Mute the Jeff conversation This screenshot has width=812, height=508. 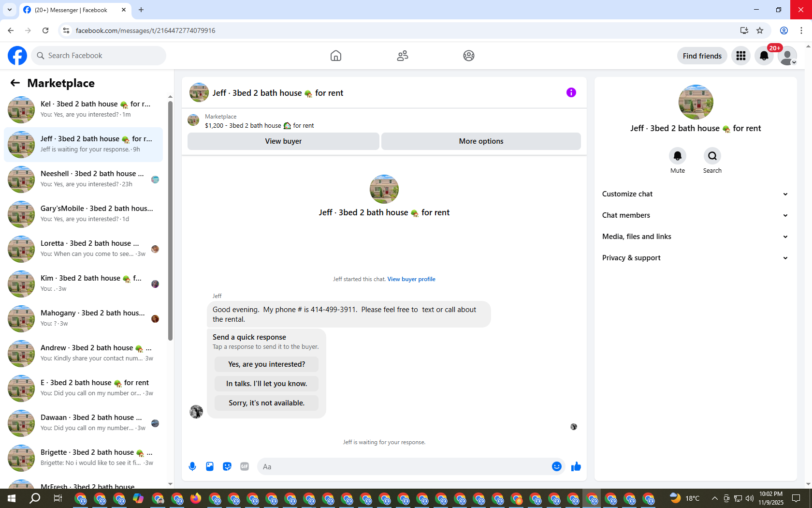(x=678, y=156)
